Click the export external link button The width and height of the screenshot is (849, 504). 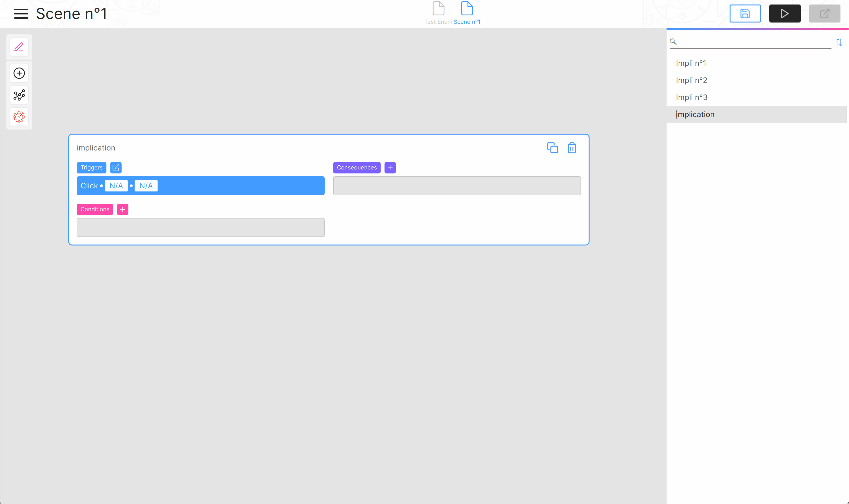(x=824, y=14)
